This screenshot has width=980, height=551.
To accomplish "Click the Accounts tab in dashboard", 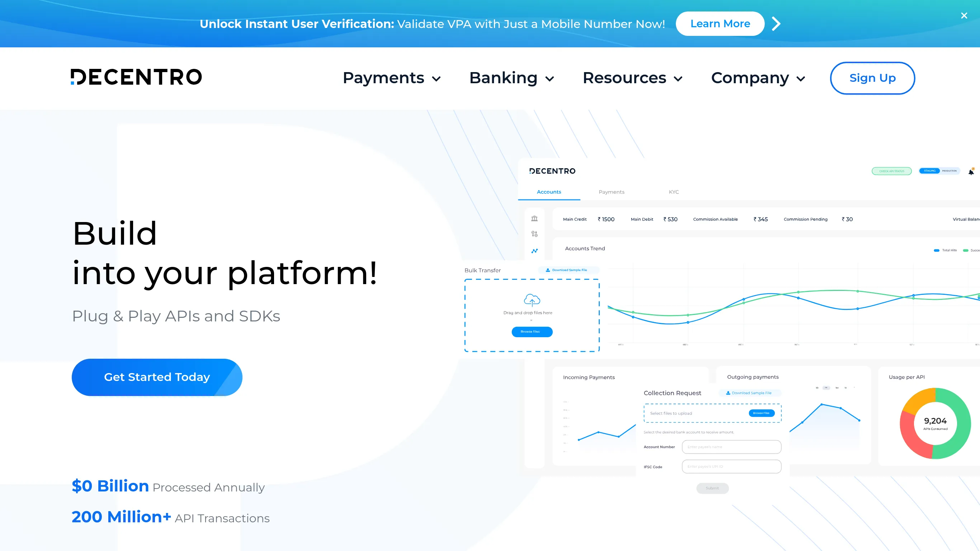I will [x=548, y=192].
